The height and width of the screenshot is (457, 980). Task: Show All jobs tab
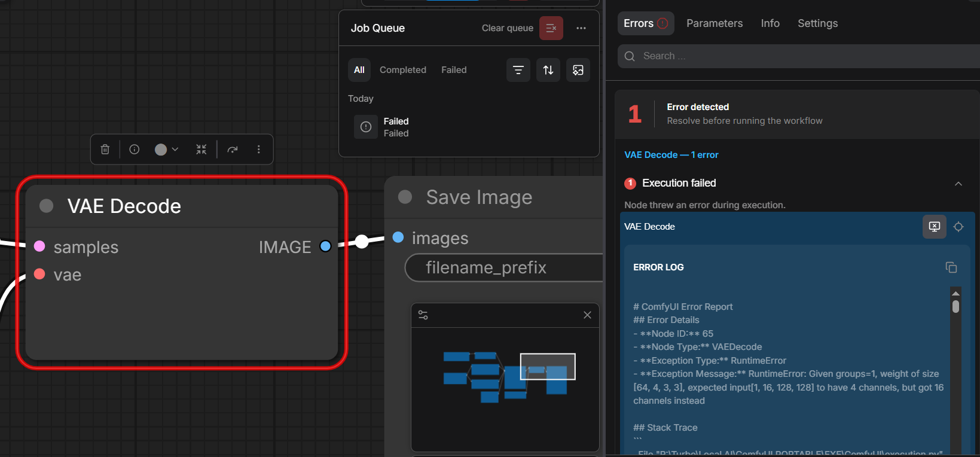coord(359,70)
